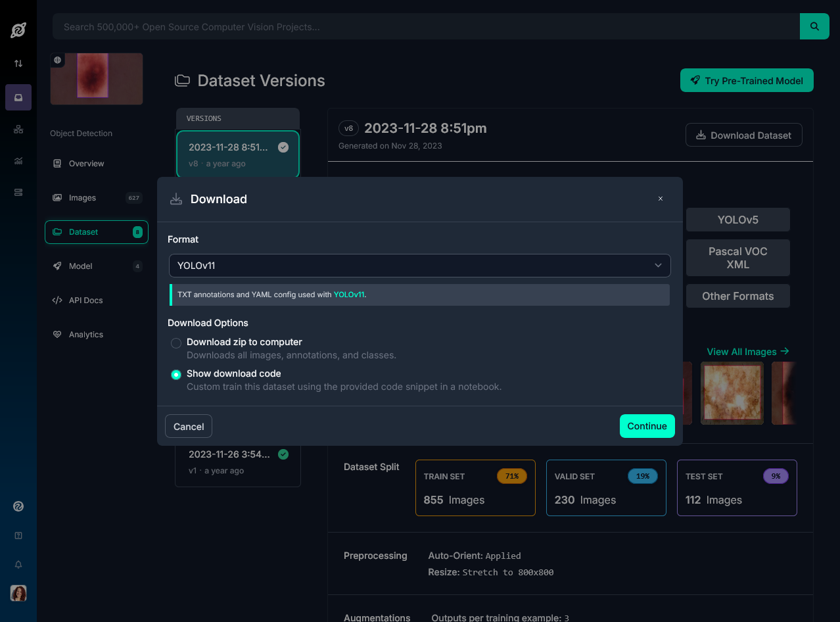Open the workflows hierarchy sidebar icon
The height and width of the screenshot is (622, 840).
[x=18, y=130]
